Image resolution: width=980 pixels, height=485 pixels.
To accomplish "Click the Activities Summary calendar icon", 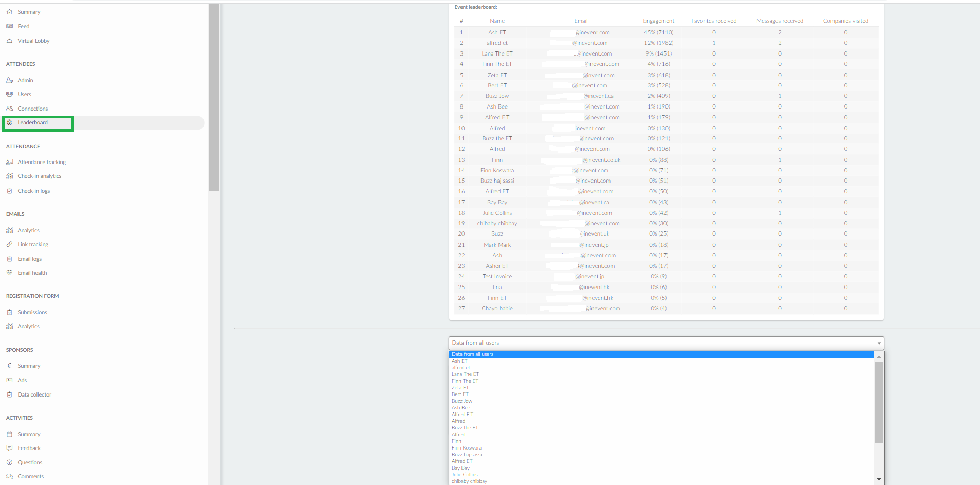I will 9,434.
